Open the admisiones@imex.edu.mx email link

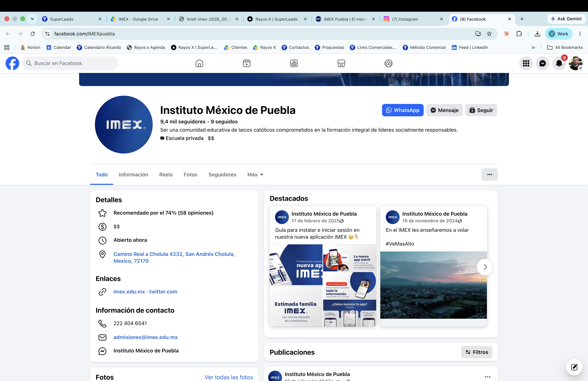[145, 337]
